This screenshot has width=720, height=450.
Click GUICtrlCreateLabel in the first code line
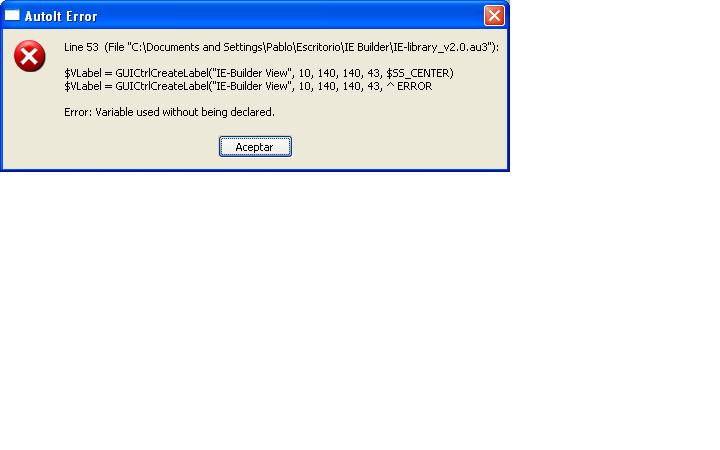pos(161,73)
